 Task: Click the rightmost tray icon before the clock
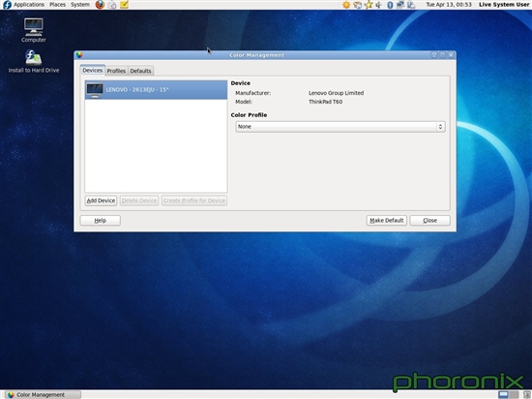pyautogui.click(x=411, y=5)
